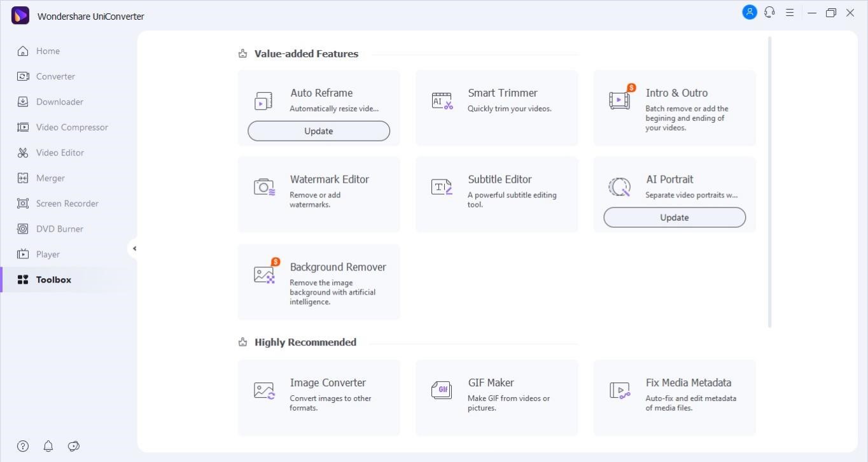Click the Video Editor scissors icon

click(x=23, y=153)
